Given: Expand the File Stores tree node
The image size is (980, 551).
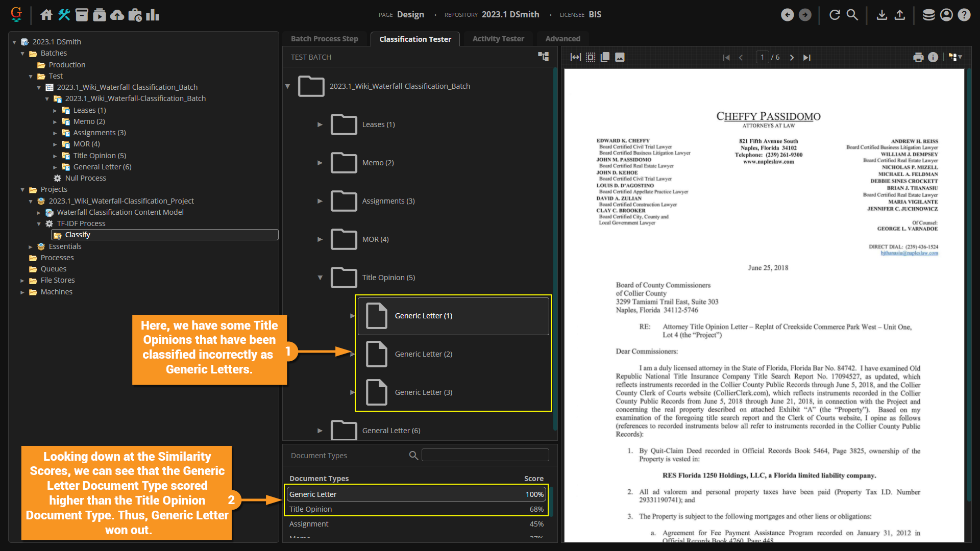Looking at the screenshot, I should click(22, 281).
